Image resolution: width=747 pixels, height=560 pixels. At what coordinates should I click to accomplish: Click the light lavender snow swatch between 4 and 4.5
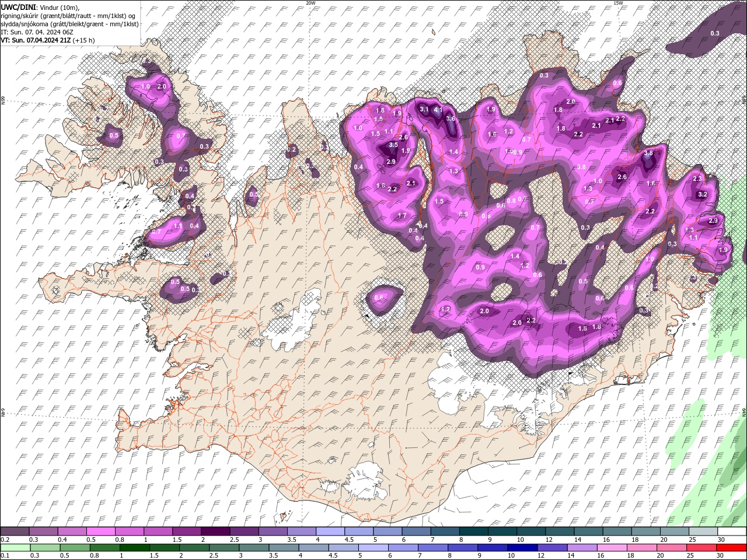pos(330,531)
